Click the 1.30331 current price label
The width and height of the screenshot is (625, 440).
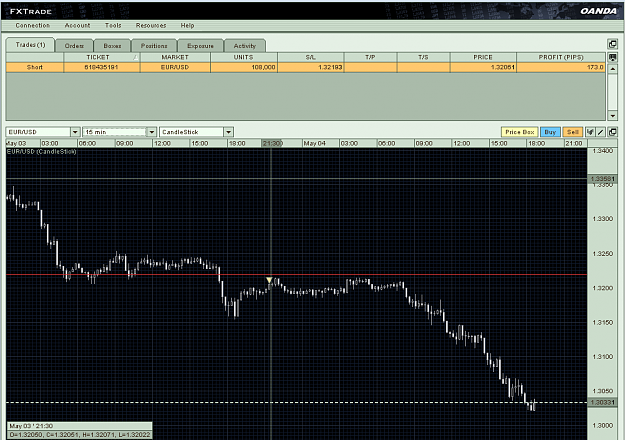click(602, 403)
